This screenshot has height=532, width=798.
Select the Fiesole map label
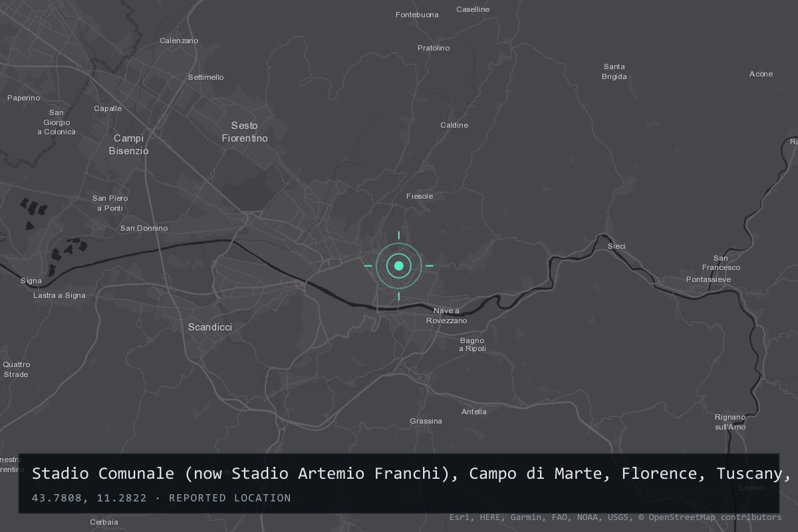click(x=420, y=196)
